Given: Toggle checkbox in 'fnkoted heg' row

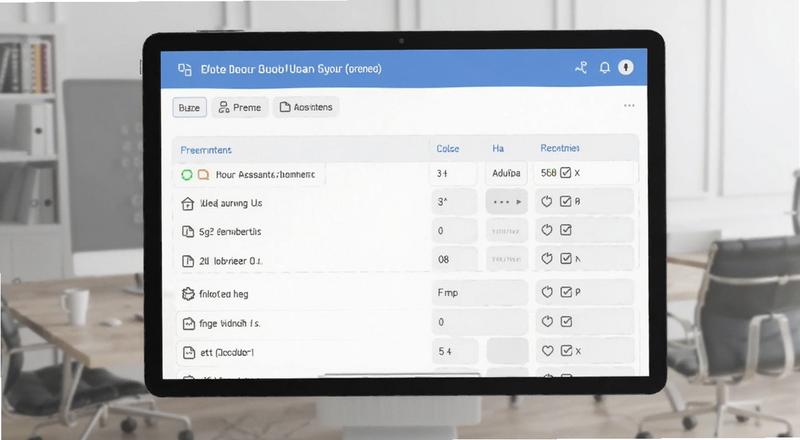Looking at the screenshot, I should click(566, 292).
